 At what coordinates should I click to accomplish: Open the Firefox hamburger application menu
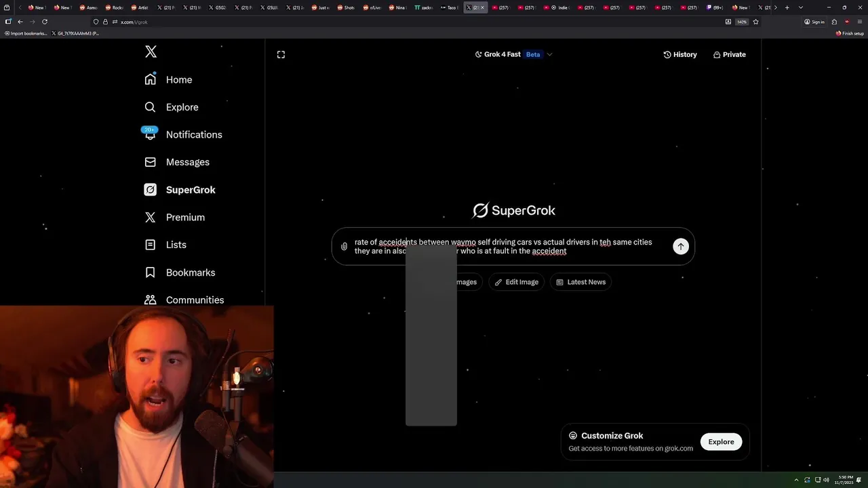tap(859, 22)
